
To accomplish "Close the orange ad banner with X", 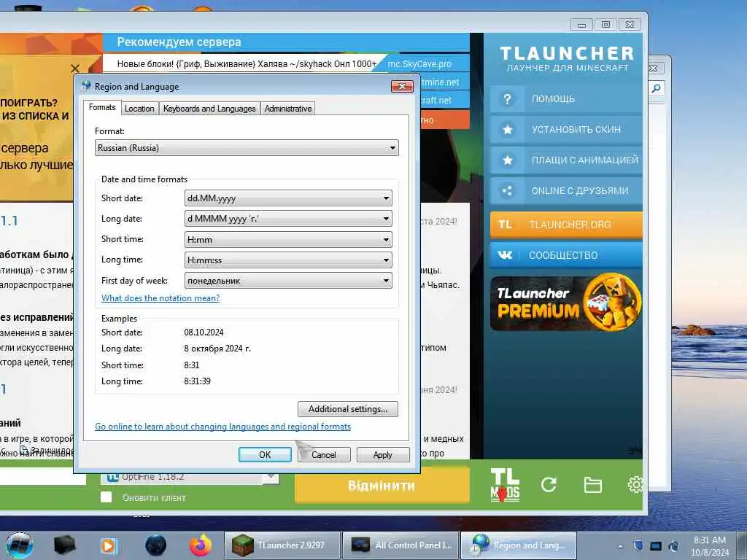I will (75, 69).
